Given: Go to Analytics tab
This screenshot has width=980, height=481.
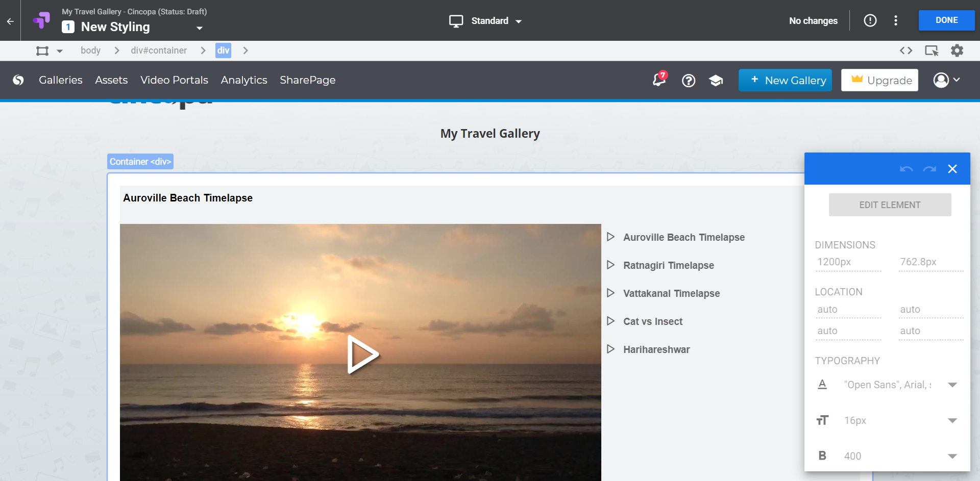Looking at the screenshot, I should pyautogui.click(x=244, y=80).
